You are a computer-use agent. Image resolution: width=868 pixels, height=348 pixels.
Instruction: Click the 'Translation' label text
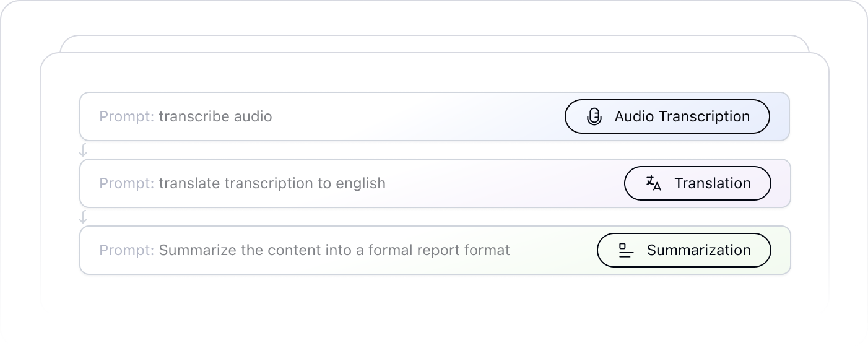pyautogui.click(x=713, y=183)
